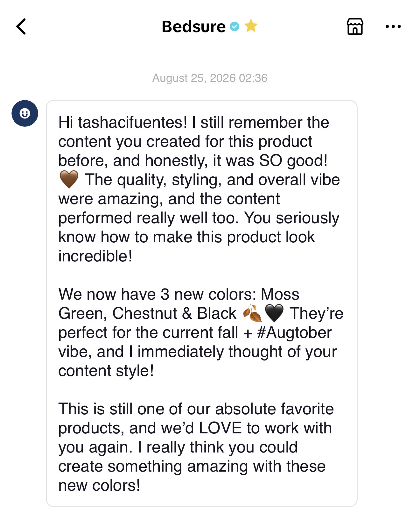The width and height of the screenshot is (420, 520).
Task: Click the fallen leaves emoji
Action: click(x=252, y=313)
